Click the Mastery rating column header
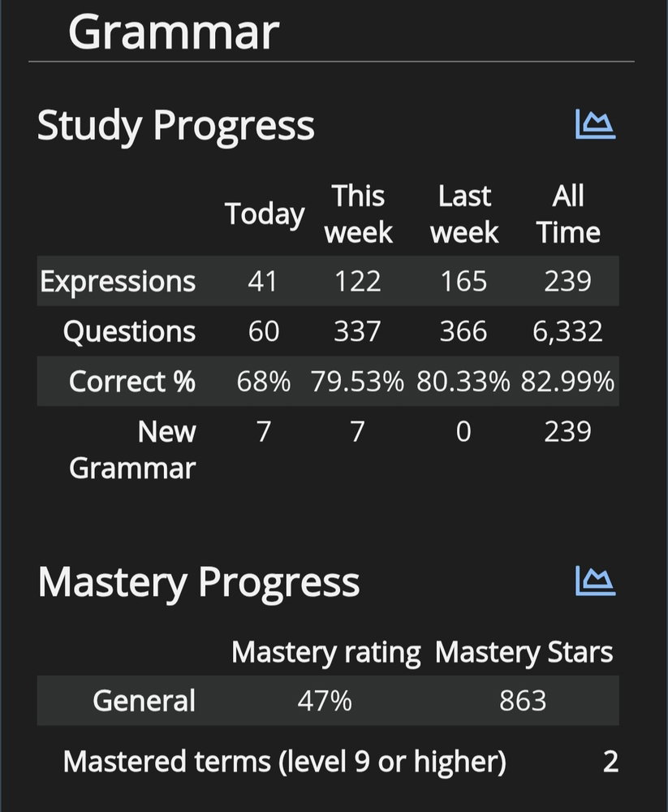The width and height of the screenshot is (668, 812). pyautogui.click(x=325, y=652)
